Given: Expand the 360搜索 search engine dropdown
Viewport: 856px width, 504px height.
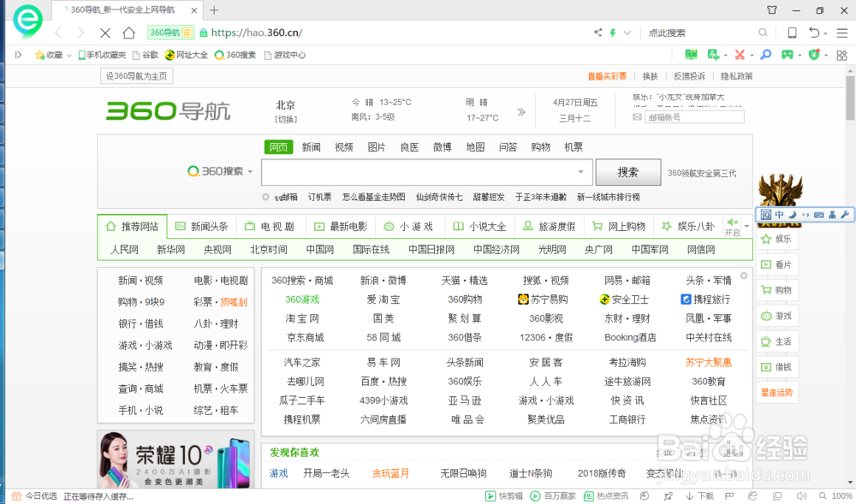Looking at the screenshot, I should click(251, 172).
